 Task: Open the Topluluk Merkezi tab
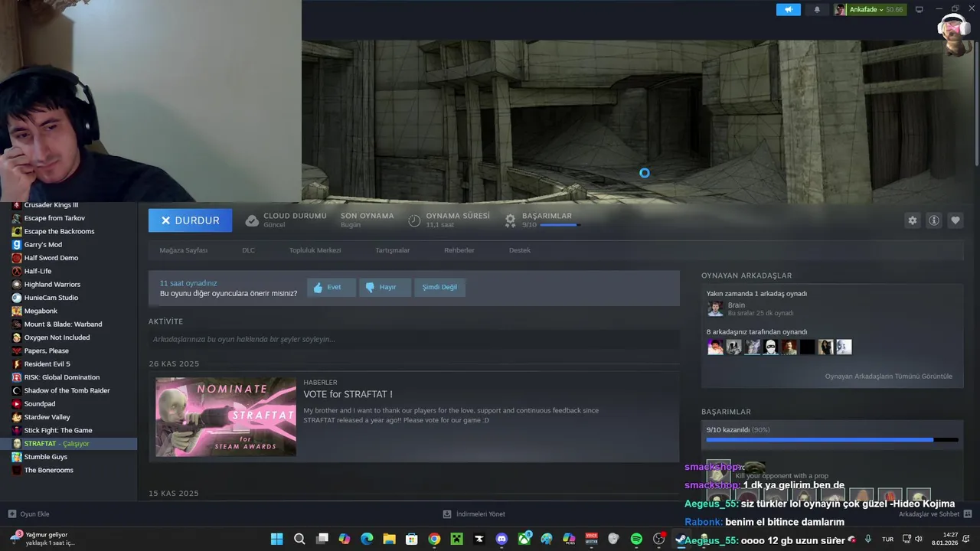(315, 250)
